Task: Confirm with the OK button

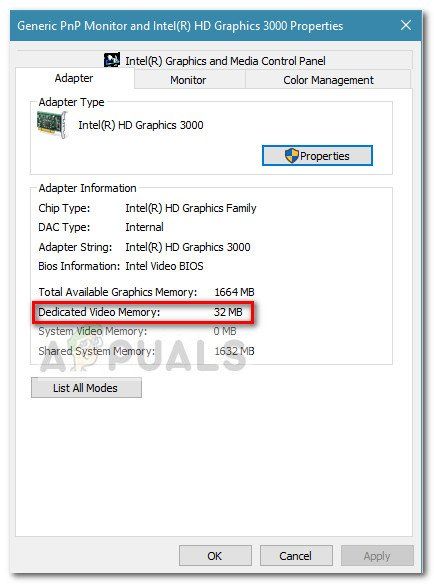Action: tap(215, 556)
